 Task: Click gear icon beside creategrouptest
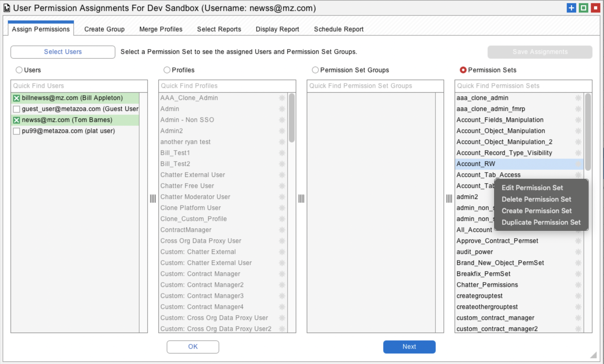tap(578, 296)
